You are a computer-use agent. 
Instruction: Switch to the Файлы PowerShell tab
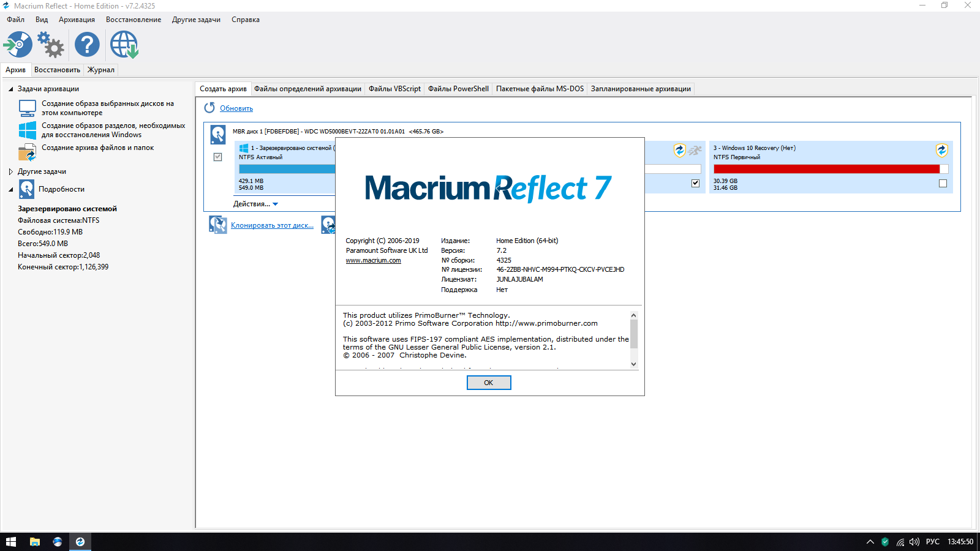coord(458,89)
